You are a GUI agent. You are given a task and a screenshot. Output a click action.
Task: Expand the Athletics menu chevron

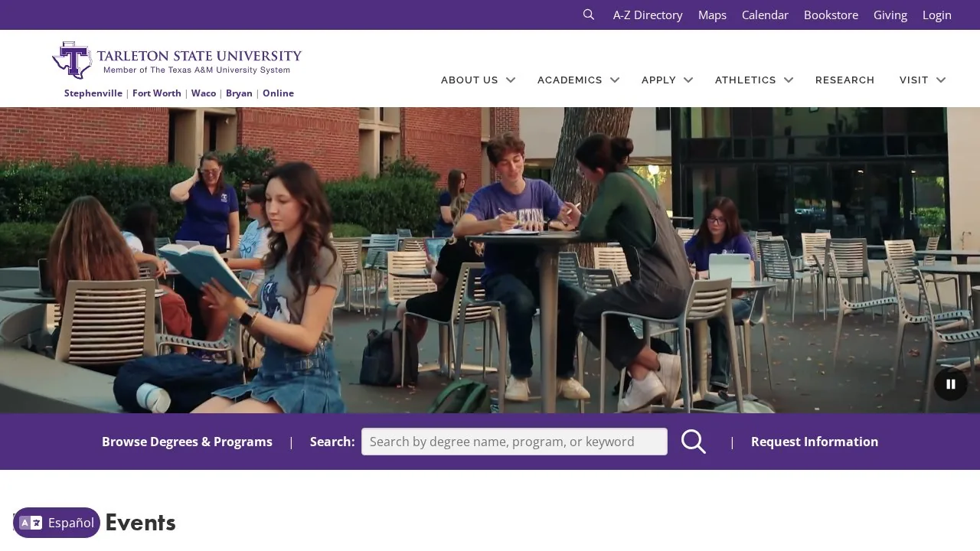click(789, 80)
